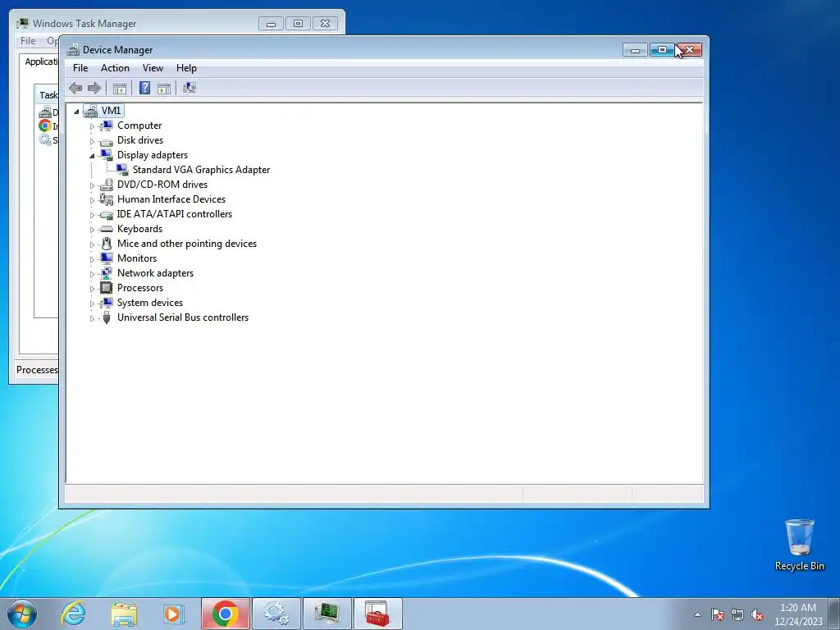
Task: Open the Action menu
Action: click(115, 68)
